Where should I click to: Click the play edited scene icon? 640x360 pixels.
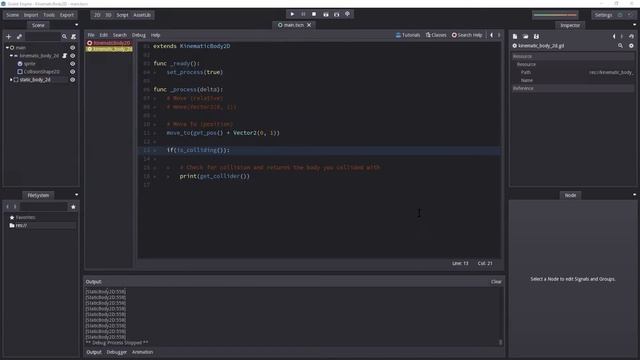click(x=326, y=14)
